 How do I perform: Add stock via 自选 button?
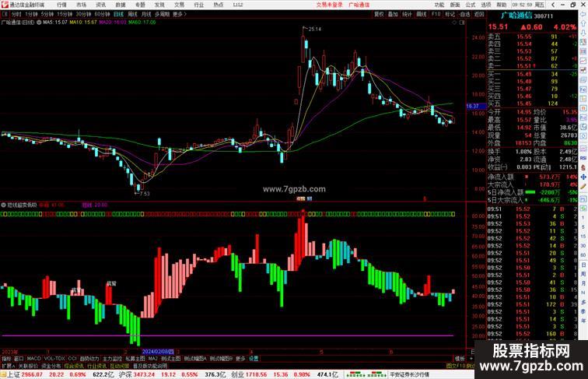click(x=464, y=14)
